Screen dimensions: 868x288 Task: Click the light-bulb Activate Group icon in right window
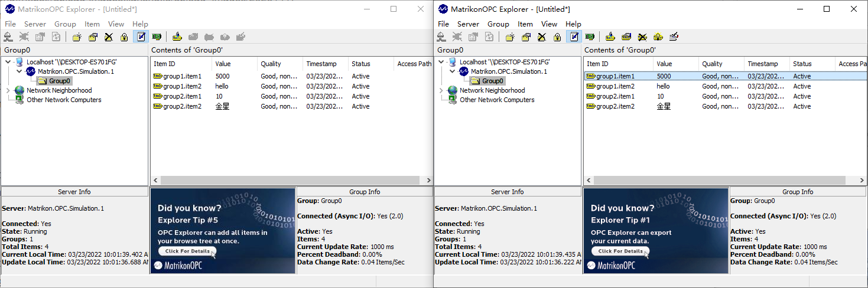point(557,37)
